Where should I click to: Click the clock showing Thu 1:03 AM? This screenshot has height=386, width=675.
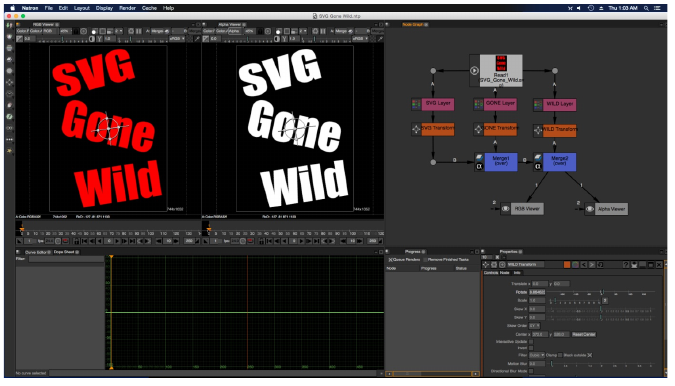pos(622,8)
